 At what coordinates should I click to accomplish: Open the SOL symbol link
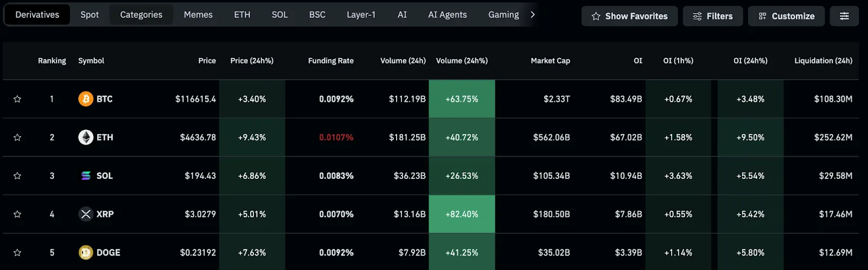pyautogui.click(x=104, y=176)
